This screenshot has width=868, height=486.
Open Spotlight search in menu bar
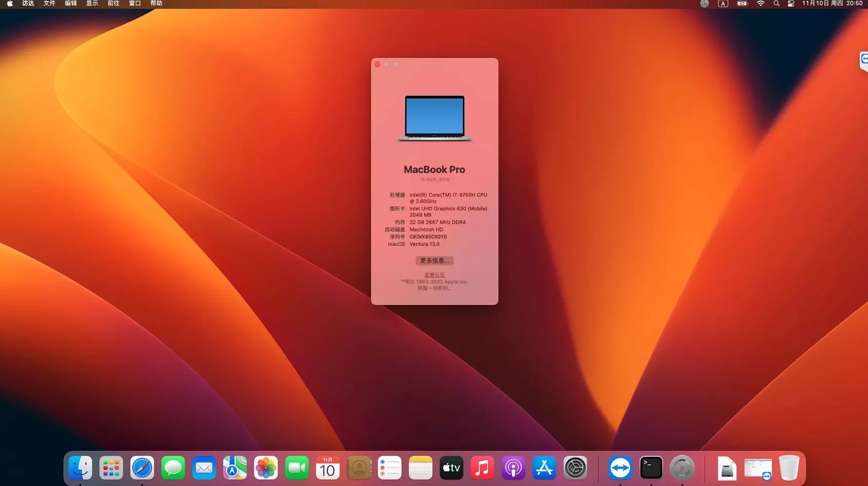(x=776, y=4)
